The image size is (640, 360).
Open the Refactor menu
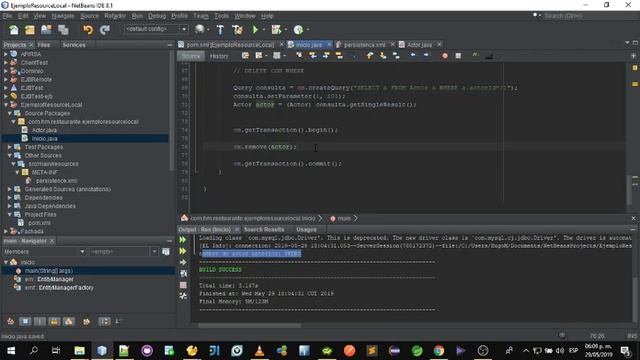tap(115, 16)
